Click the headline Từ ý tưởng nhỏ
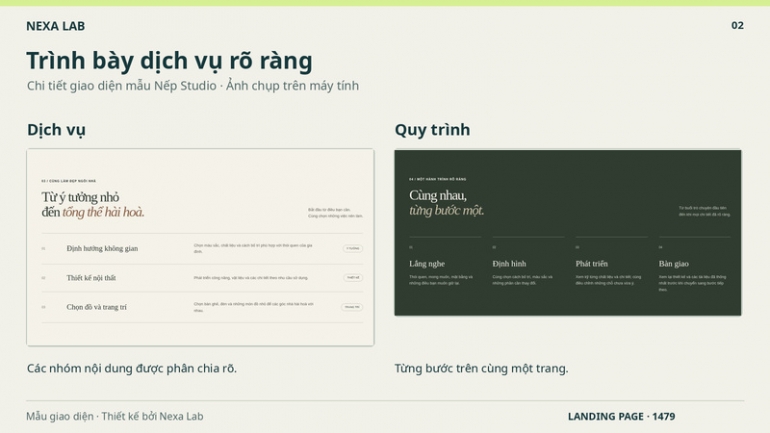770x433 pixels. 81,197
